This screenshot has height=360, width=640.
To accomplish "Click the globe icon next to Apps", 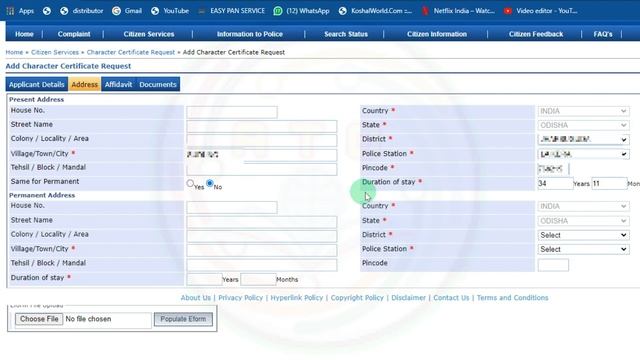I will [47, 11].
